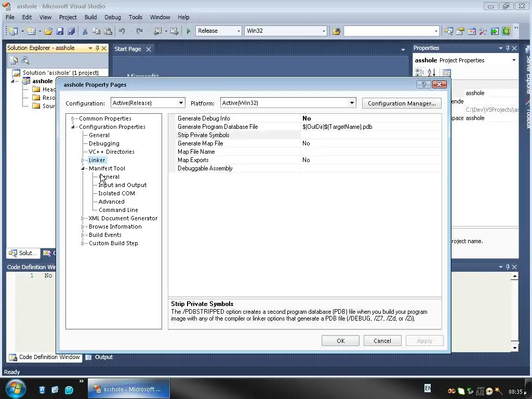The height and width of the screenshot is (399, 532).
Task: Expand the Common Properties node
Action: pos(73,118)
